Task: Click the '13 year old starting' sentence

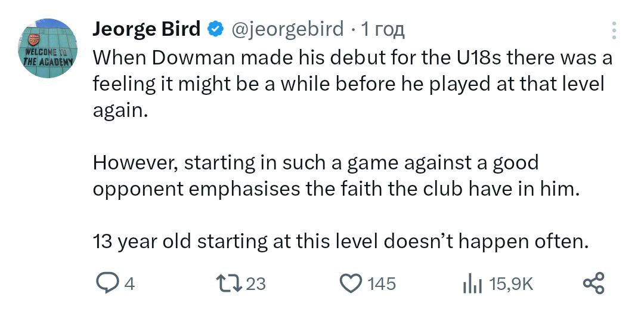Action: tap(340, 241)
